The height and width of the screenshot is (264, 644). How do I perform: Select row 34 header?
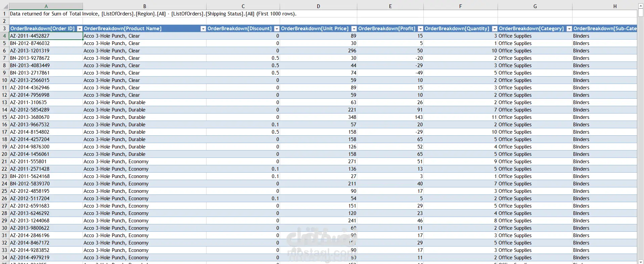coord(4,258)
